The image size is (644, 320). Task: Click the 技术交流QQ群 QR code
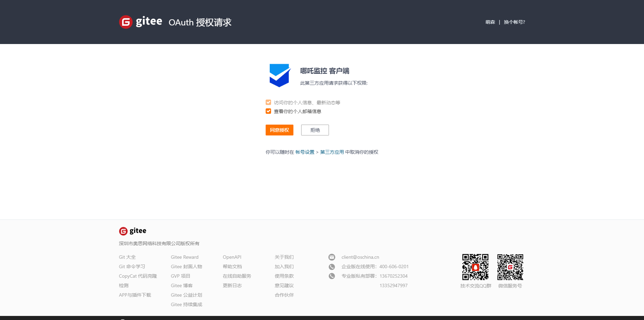click(475, 267)
